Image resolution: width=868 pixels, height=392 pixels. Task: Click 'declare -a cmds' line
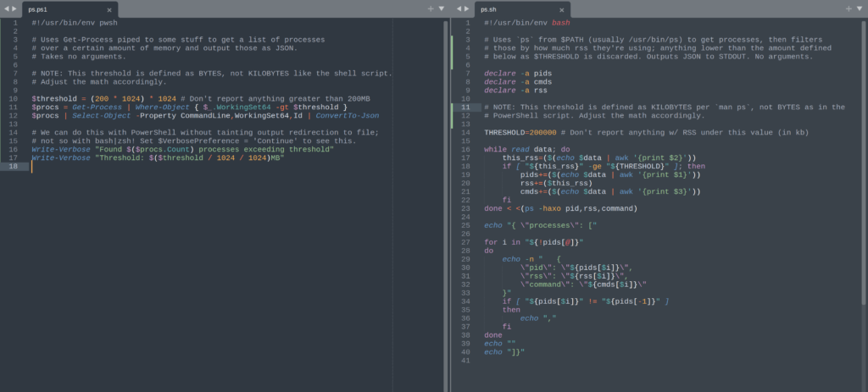(x=518, y=82)
